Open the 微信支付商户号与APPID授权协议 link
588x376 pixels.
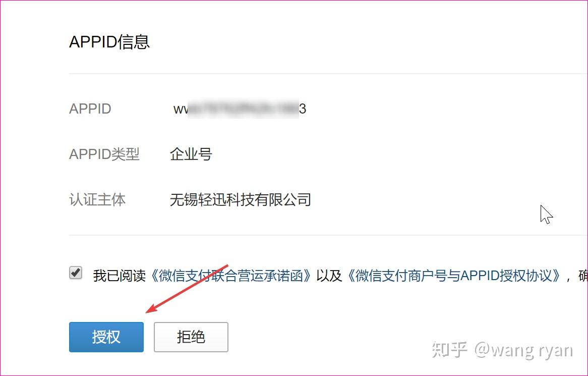click(454, 276)
